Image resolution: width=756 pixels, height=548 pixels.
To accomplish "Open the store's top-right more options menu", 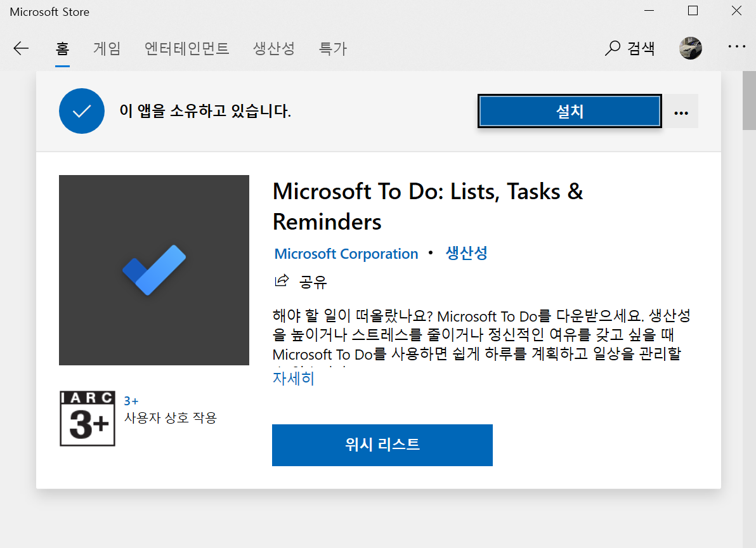I will click(737, 46).
